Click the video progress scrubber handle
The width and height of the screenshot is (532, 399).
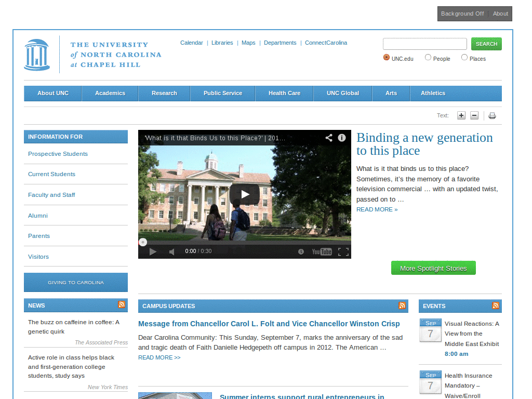pos(143,242)
